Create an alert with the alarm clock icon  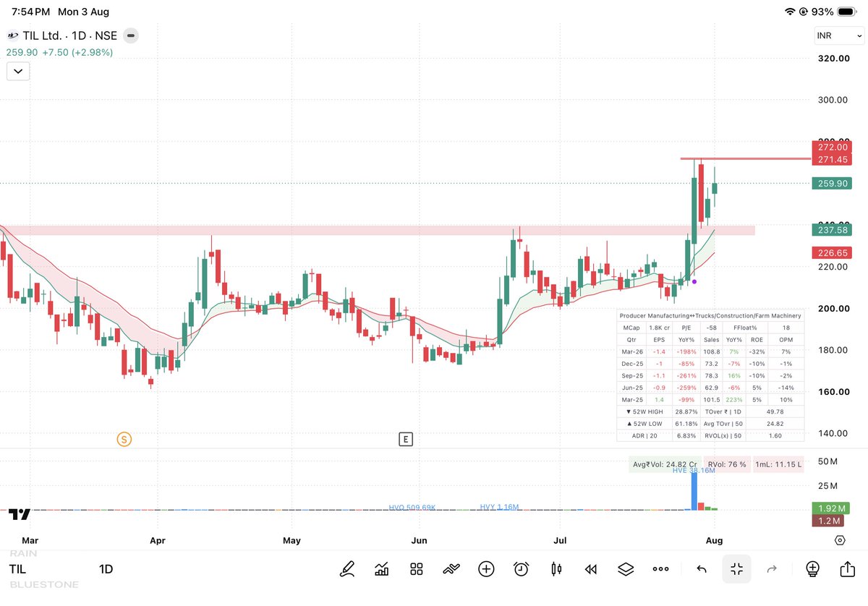pos(521,569)
